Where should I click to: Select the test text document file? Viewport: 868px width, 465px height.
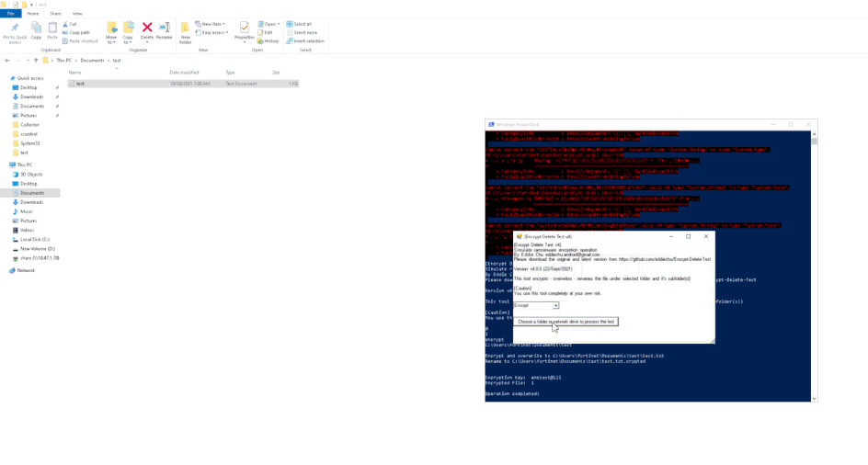click(x=183, y=84)
